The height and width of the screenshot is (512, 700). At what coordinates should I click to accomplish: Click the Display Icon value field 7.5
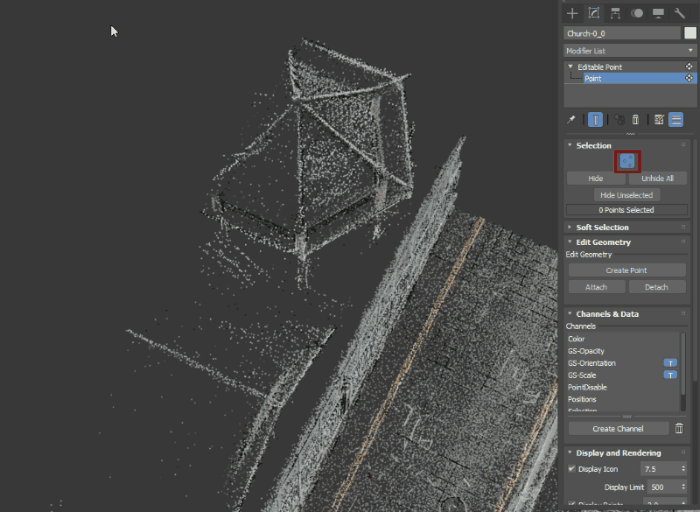pos(660,469)
